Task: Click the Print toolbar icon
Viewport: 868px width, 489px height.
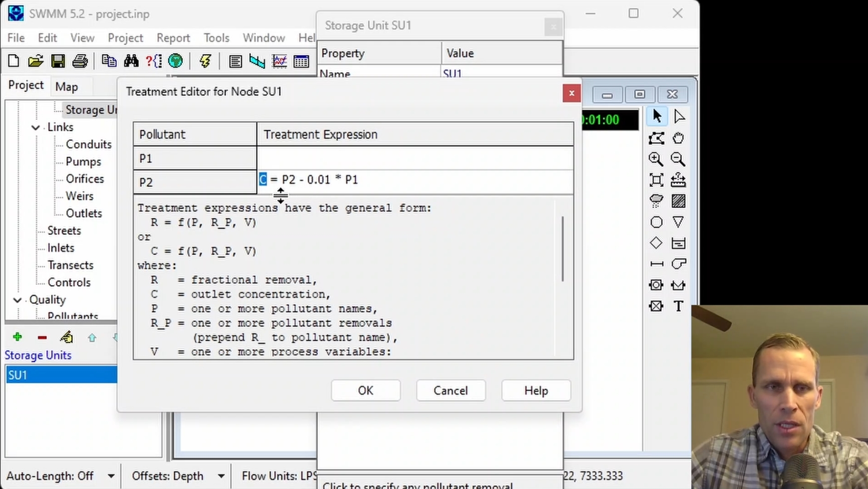Action: (80, 61)
